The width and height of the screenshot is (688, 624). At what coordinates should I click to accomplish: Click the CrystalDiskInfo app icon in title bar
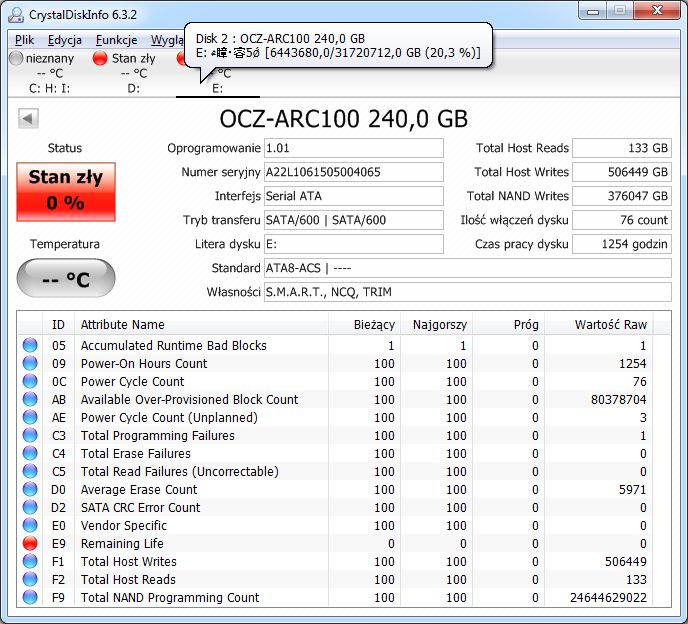coord(16,14)
